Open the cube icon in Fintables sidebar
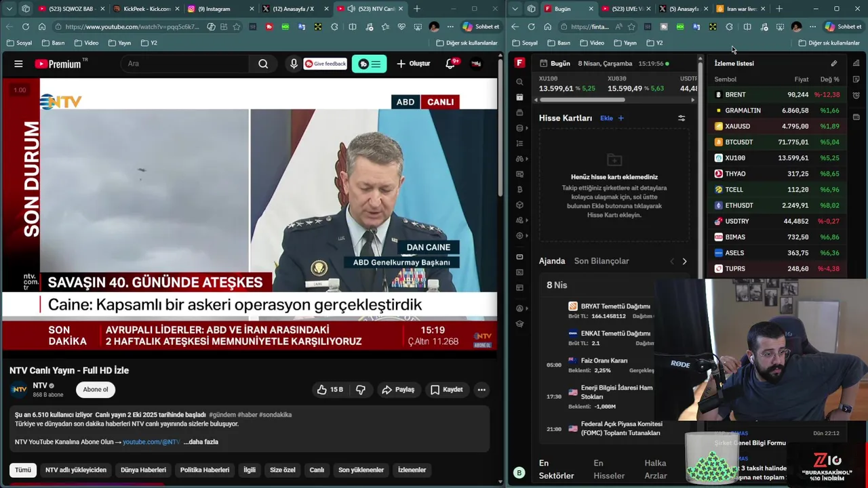Viewport: 868px width, 488px height. pos(519,205)
